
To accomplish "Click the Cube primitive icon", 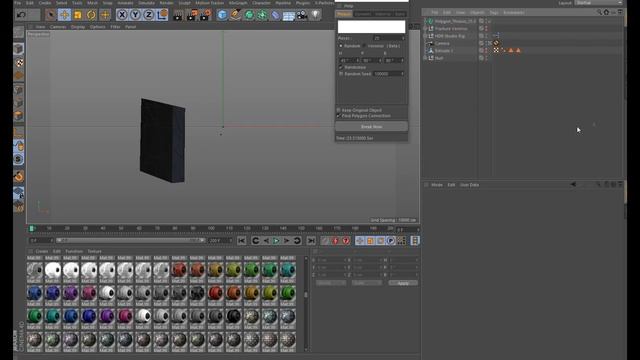I will tap(222, 15).
